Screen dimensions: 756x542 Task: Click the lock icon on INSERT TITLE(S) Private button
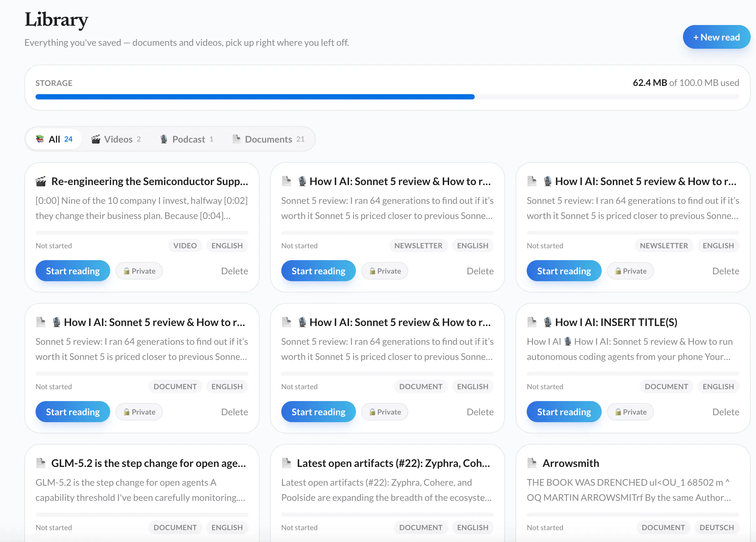[x=618, y=412]
